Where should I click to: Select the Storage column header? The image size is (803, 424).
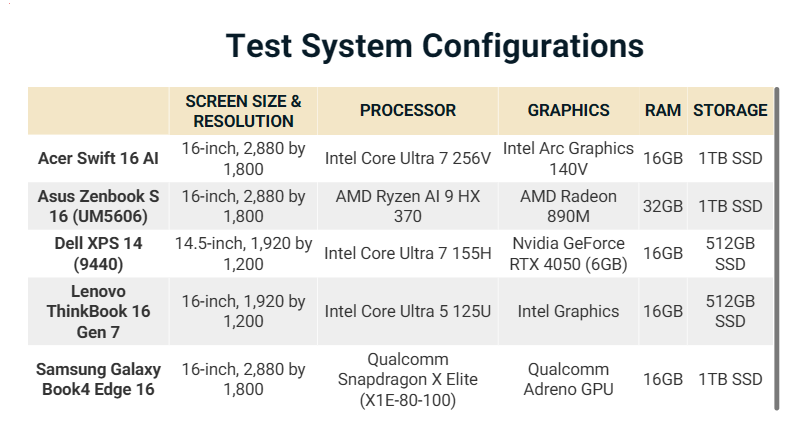point(730,111)
